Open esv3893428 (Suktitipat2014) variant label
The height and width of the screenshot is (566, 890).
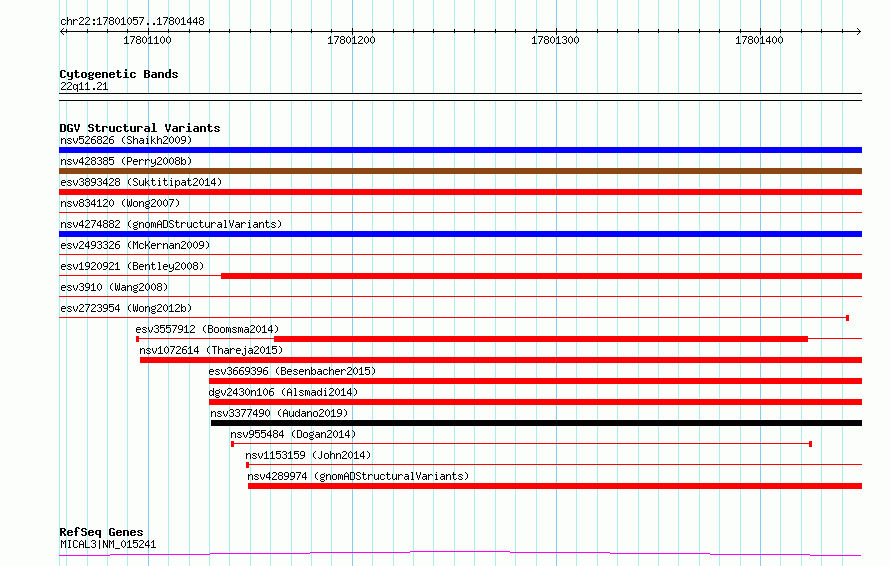point(141,182)
